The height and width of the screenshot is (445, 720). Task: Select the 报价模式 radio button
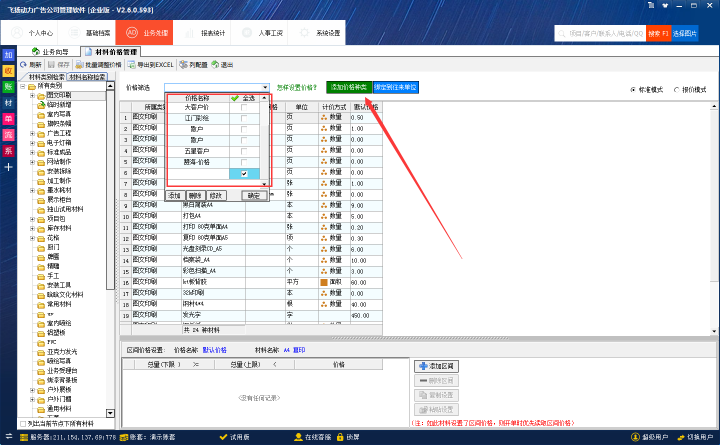tap(678, 89)
